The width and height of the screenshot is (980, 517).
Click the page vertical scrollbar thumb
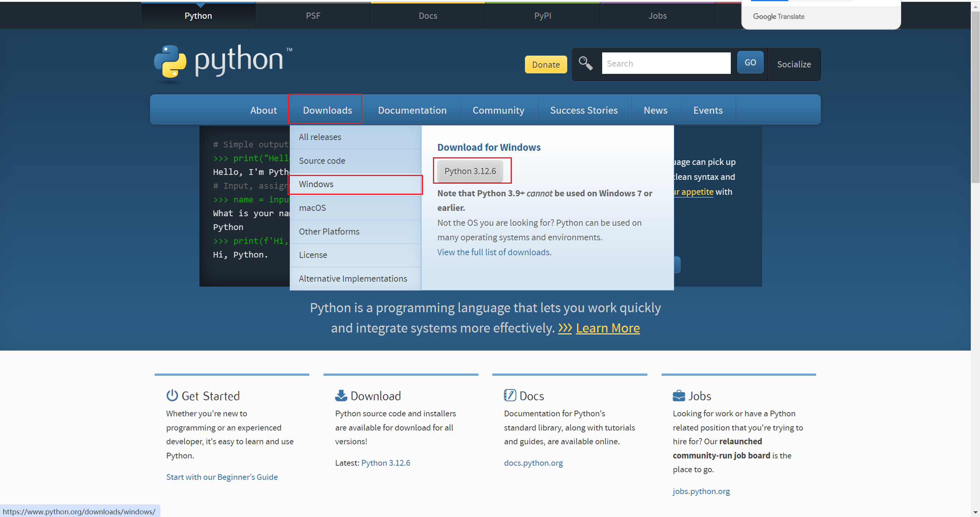click(x=975, y=97)
